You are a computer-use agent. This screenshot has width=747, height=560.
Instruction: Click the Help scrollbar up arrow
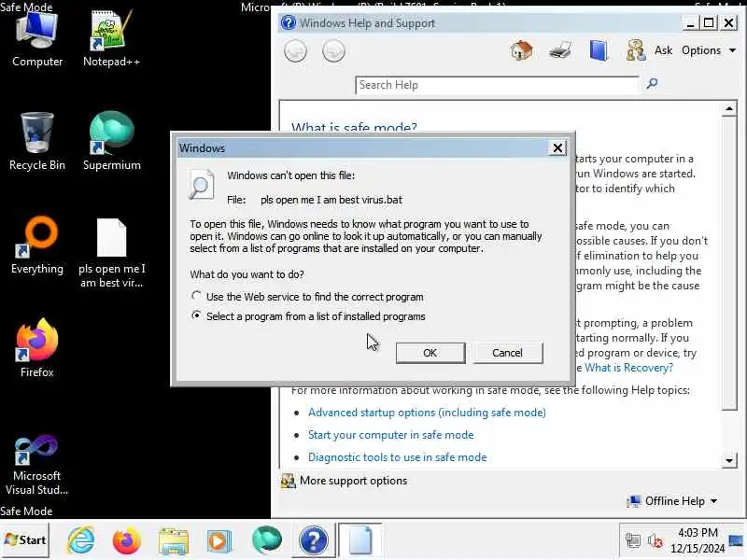(729, 108)
